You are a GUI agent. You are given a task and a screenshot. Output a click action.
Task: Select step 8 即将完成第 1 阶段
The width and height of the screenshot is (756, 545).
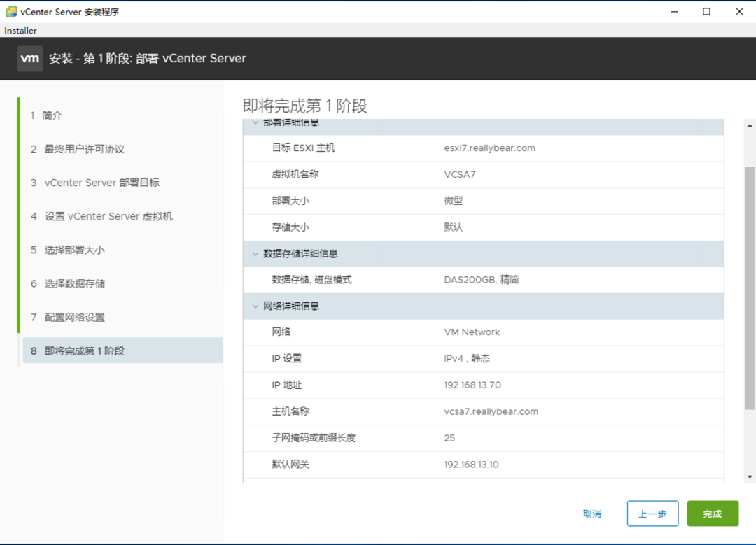(122, 351)
